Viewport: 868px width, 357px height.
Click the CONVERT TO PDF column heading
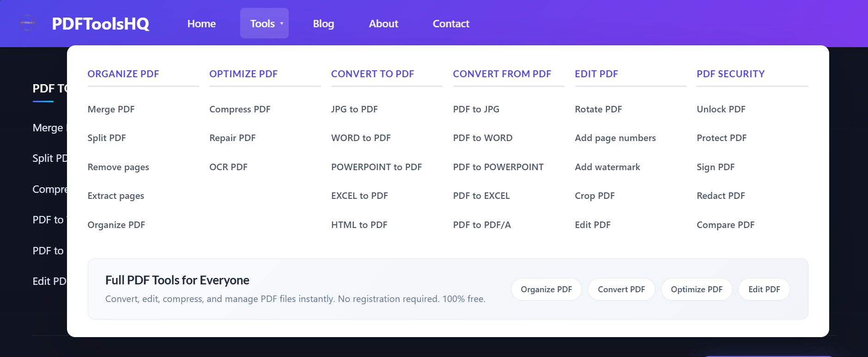click(373, 74)
